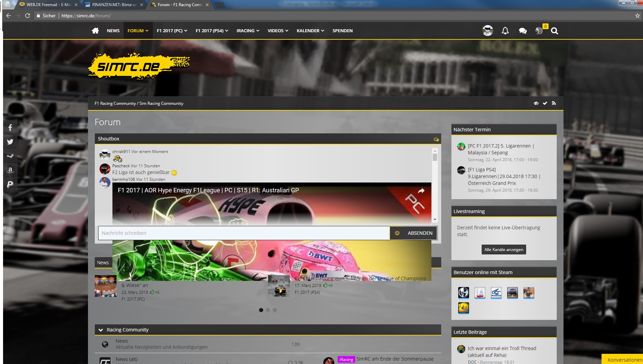Screen dimensions: 643x364
Task: Collapse the Racing Community category
Action: click(x=101, y=330)
